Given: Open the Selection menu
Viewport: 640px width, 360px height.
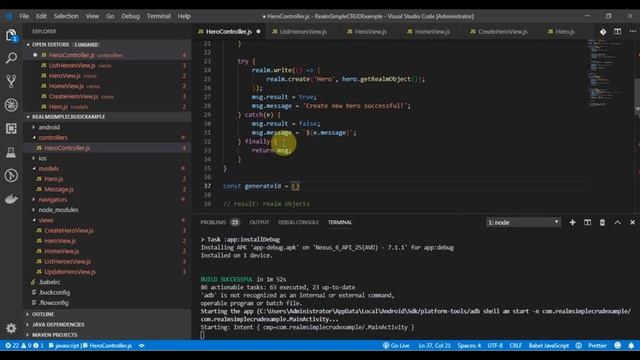Looking at the screenshot, I should 66,16.
